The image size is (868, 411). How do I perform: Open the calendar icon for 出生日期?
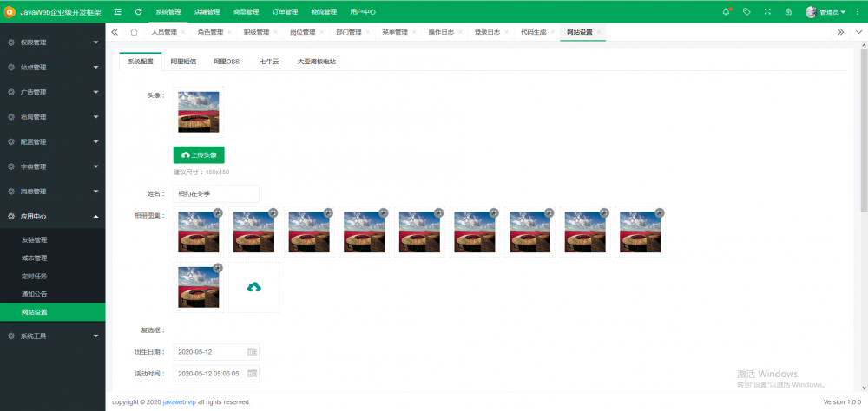(252, 351)
